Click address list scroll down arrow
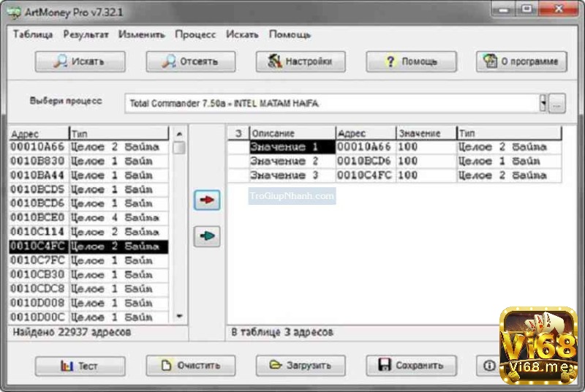Viewport: 585px width, 392px height. click(179, 316)
